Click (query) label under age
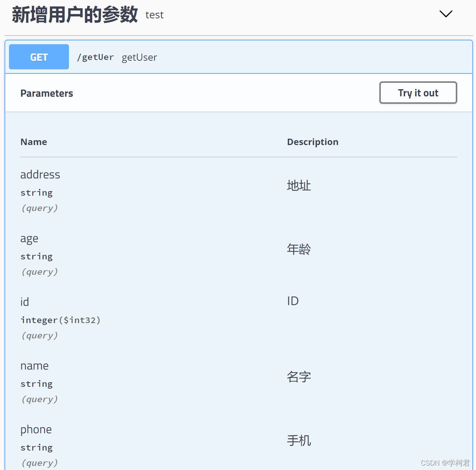The image size is (476, 470). click(39, 272)
